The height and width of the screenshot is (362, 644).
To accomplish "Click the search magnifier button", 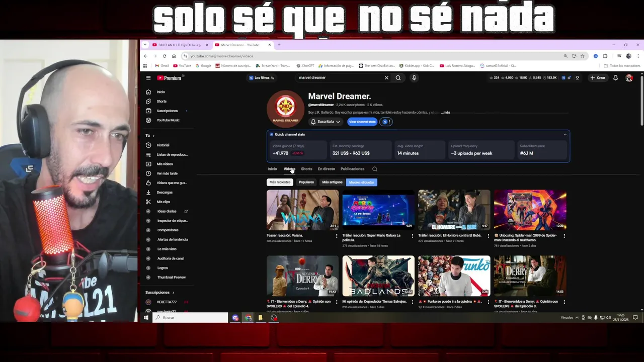I will (398, 78).
